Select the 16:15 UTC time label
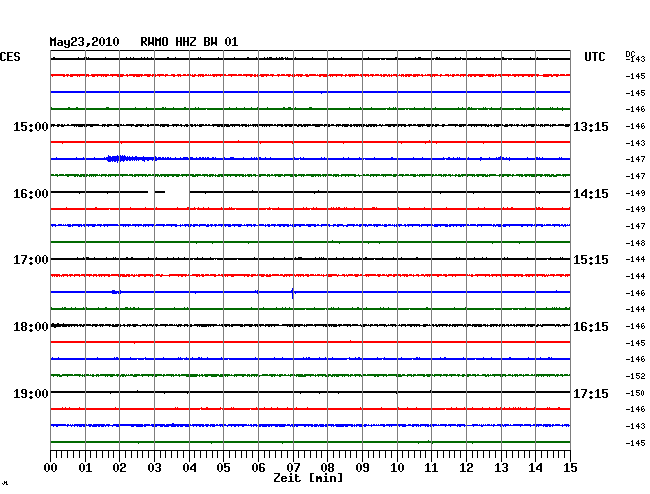 pos(591,327)
